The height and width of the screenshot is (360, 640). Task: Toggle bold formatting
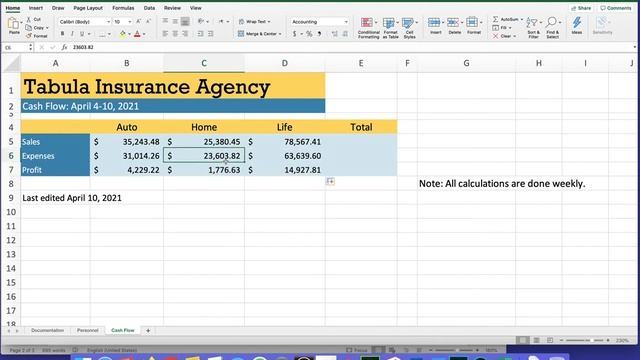click(62, 34)
